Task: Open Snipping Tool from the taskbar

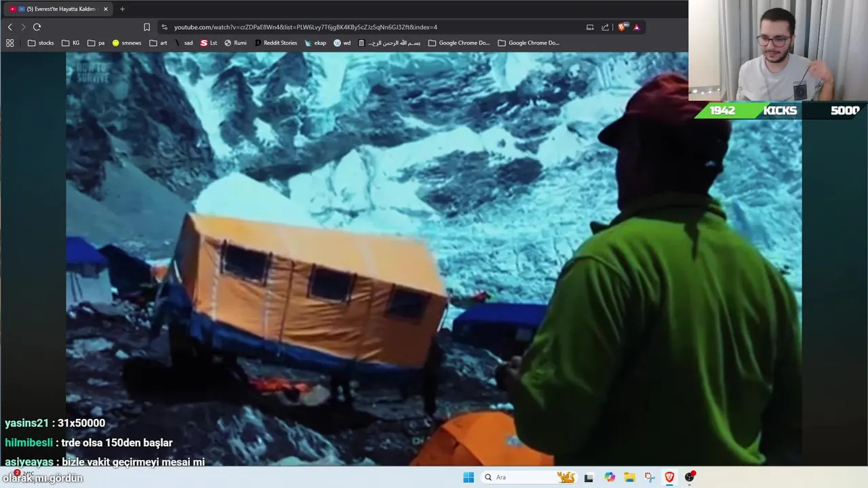Action: click(650, 477)
